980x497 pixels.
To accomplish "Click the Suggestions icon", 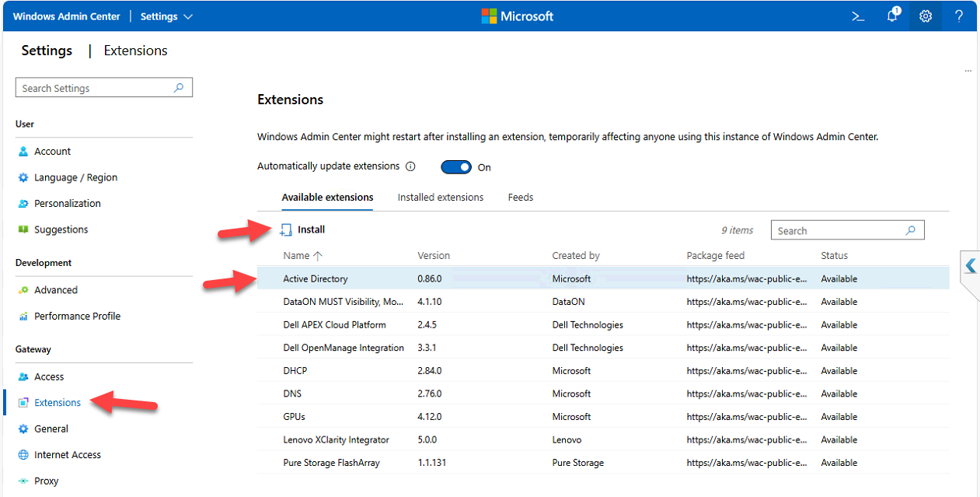I will 23,230.
